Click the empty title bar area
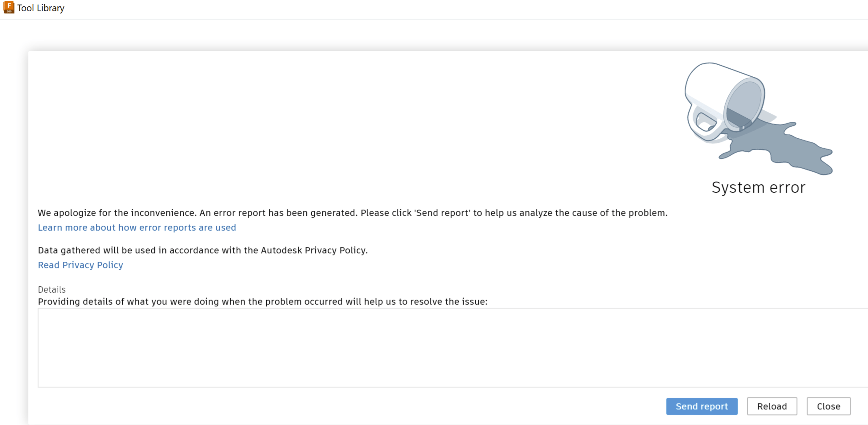868x425 pixels. coord(438,8)
